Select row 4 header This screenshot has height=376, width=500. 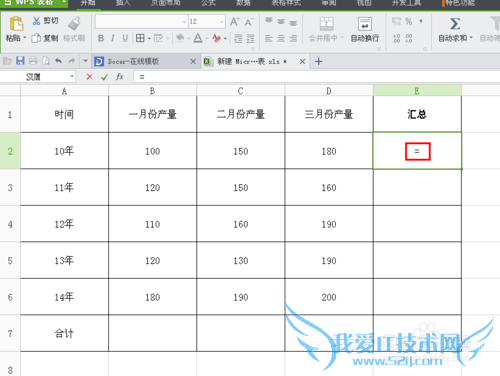(x=10, y=224)
